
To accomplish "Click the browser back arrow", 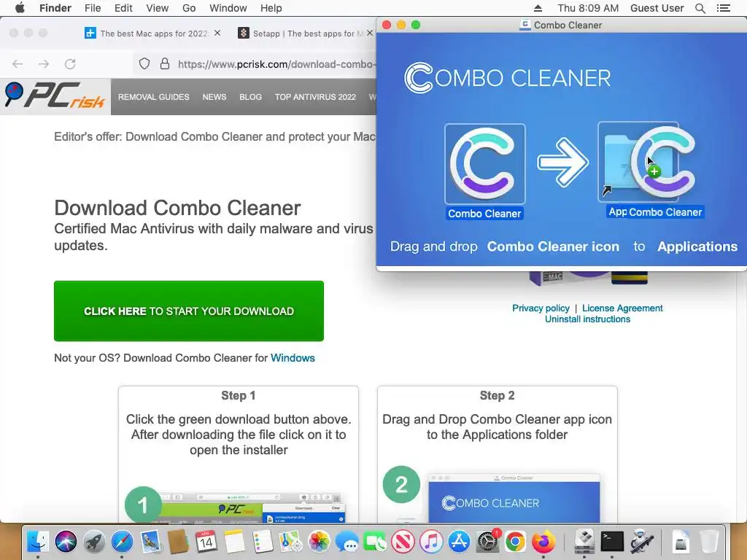I will (18, 64).
